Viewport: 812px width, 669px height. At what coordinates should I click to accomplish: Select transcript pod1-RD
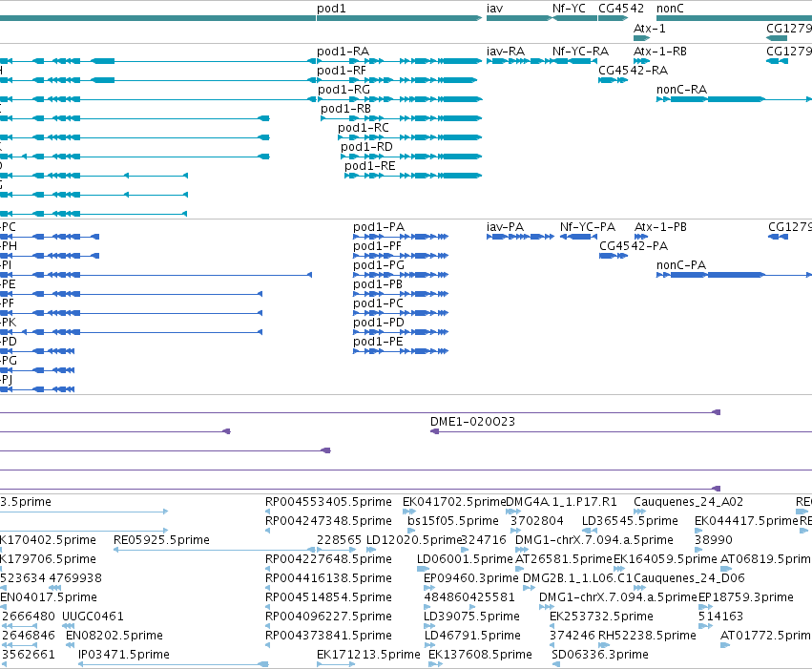pyautogui.click(x=411, y=157)
